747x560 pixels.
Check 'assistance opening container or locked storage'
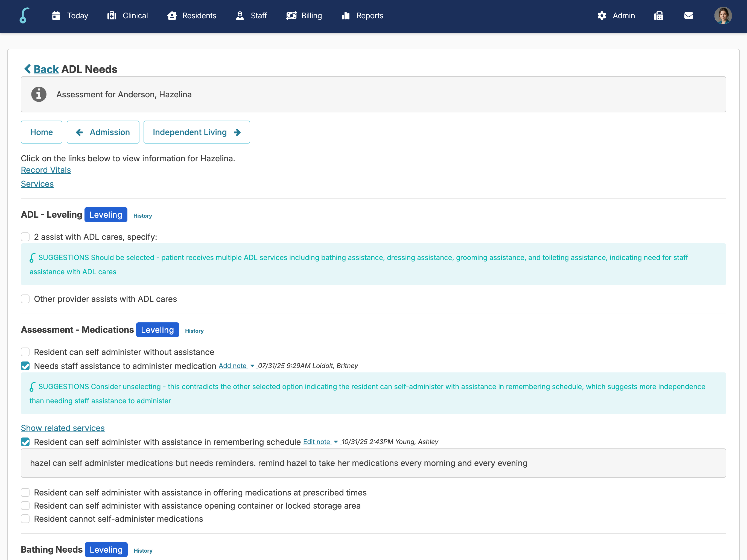pyautogui.click(x=25, y=506)
